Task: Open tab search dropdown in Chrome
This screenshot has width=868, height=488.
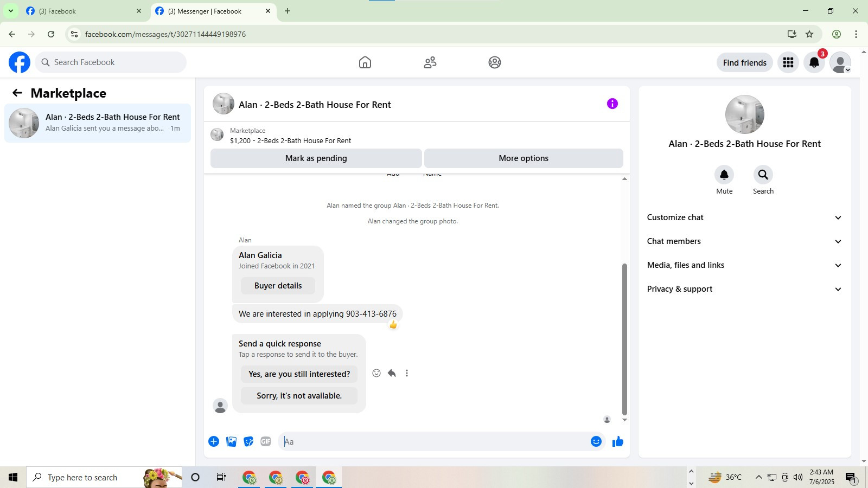Action: coord(10,11)
